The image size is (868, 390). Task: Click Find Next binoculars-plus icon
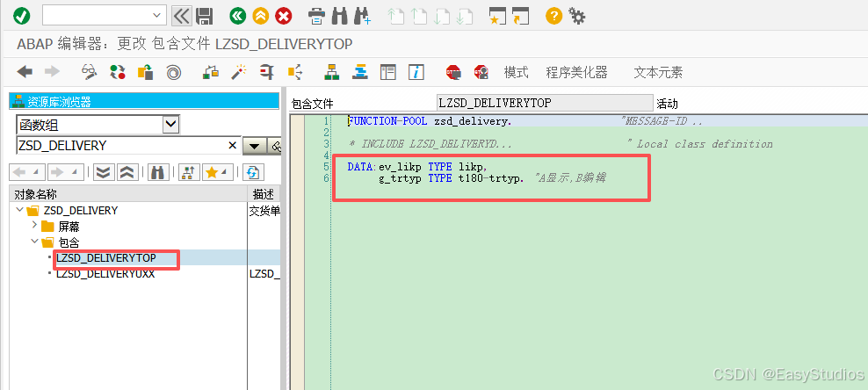tap(363, 16)
